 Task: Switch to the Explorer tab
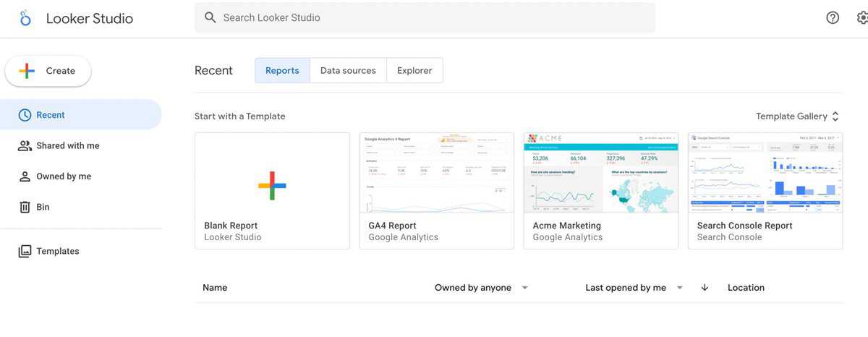coord(414,70)
